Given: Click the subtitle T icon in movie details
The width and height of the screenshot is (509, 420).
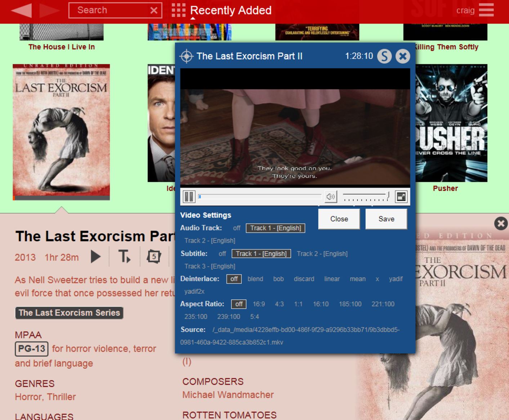Looking at the screenshot, I should pos(124,257).
